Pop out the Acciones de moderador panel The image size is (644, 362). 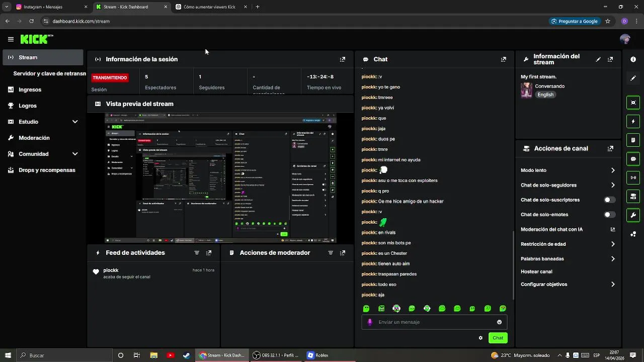[x=343, y=253]
